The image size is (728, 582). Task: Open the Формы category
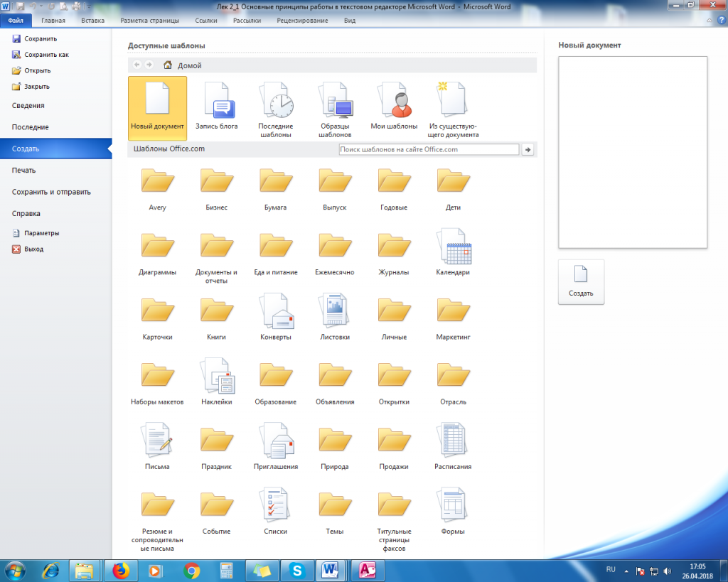(x=453, y=511)
